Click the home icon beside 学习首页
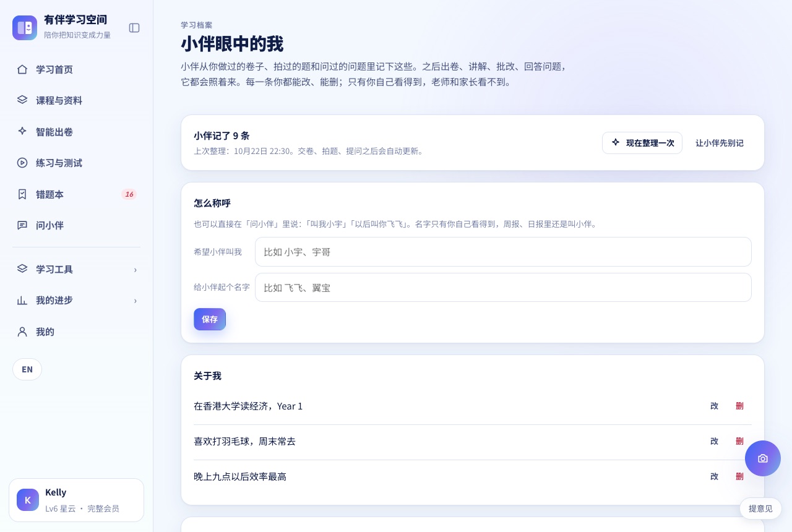The height and width of the screenshot is (532, 792). click(22, 69)
